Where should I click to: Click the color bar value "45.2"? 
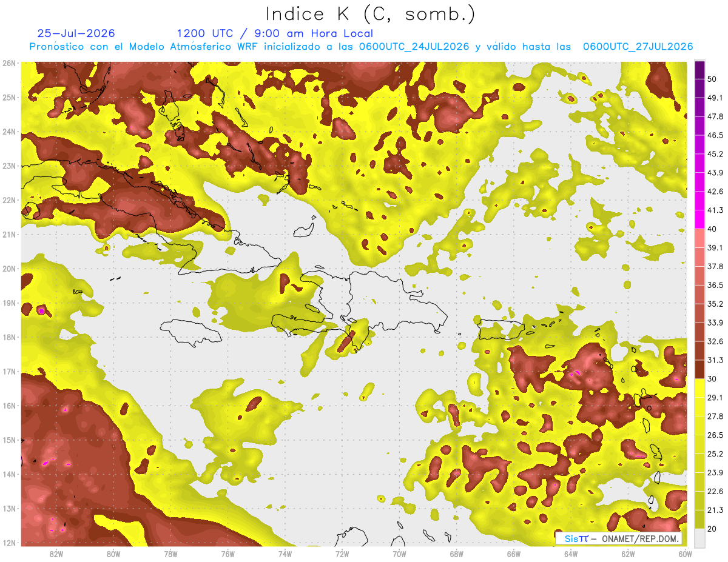tap(715, 154)
